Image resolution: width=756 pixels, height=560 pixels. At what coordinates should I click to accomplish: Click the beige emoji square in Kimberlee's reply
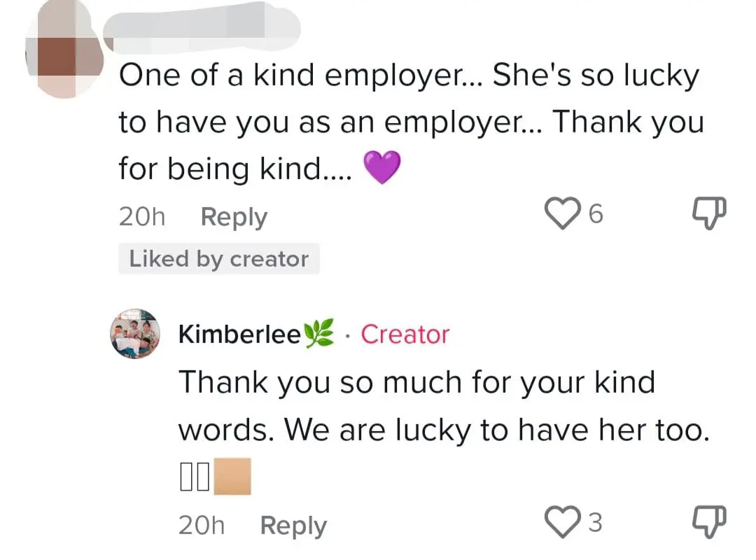point(232,477)
